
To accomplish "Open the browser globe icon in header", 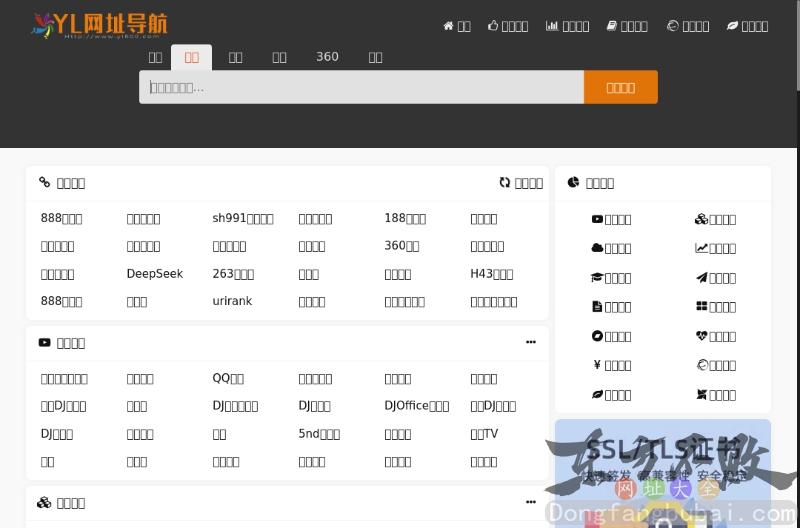I will point(672,26).
